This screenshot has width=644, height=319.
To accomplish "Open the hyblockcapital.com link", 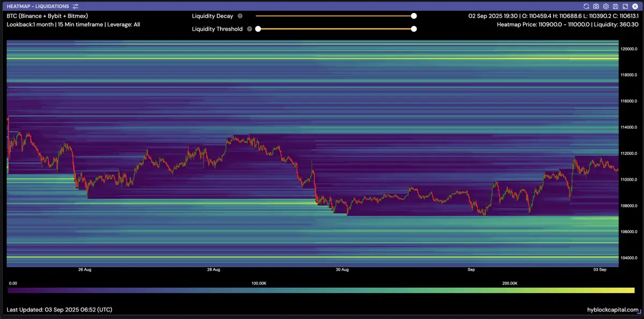I will tap(612, 310).
